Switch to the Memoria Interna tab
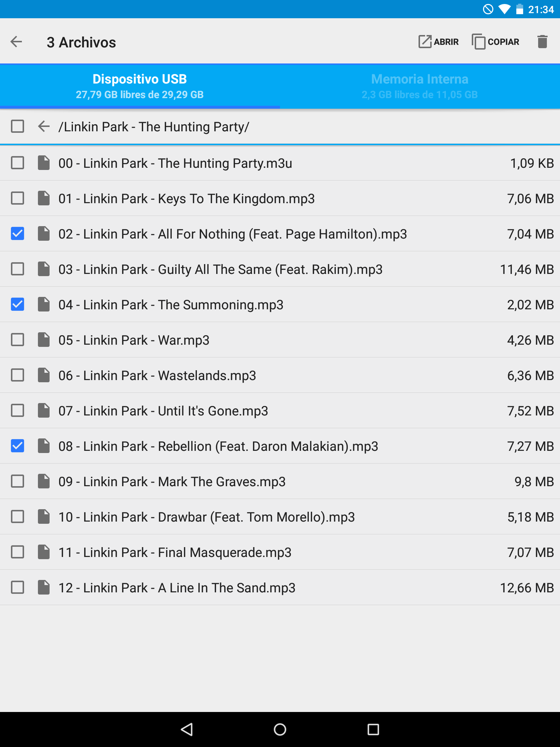Image resolution: width=560 pixels, height=747 pixels. [420, 86]
